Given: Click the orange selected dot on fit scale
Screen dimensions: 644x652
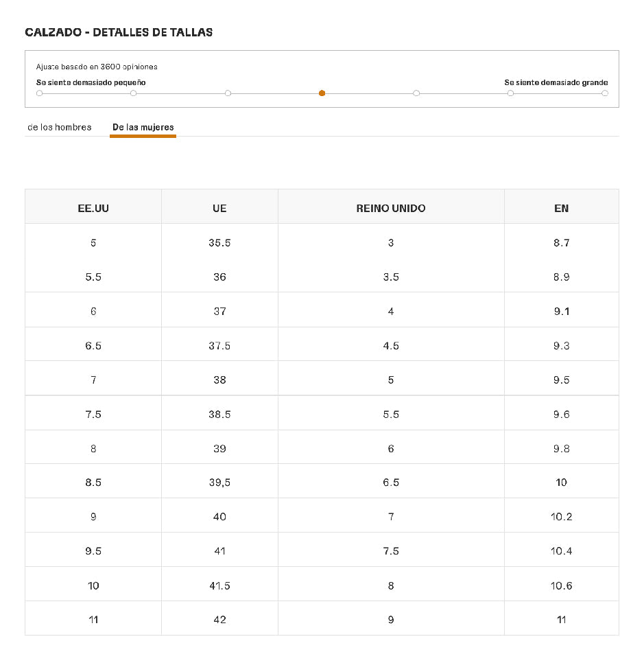Looking at the screenshot, I should point(322,93).
